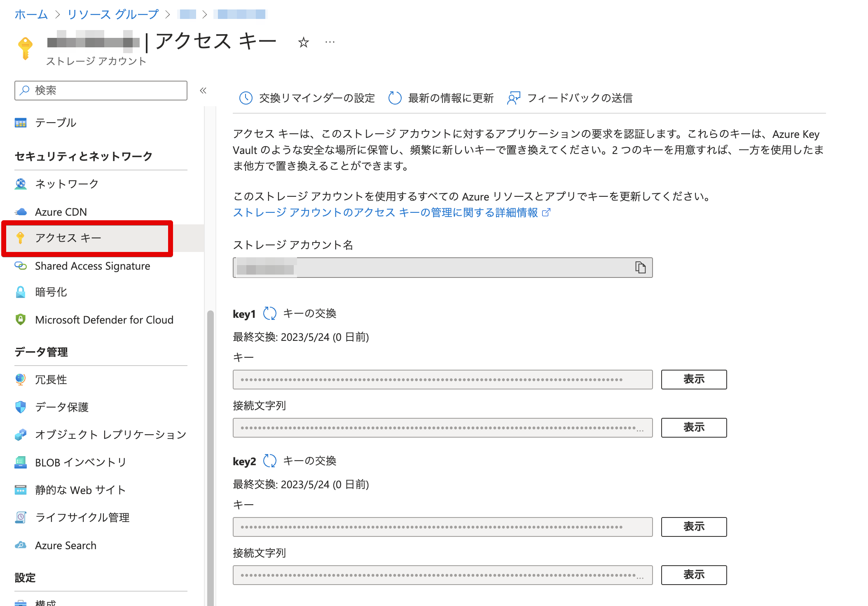Show the key1 value with 表示
This screenshot has height=606, width=868.
coord(693,379)
